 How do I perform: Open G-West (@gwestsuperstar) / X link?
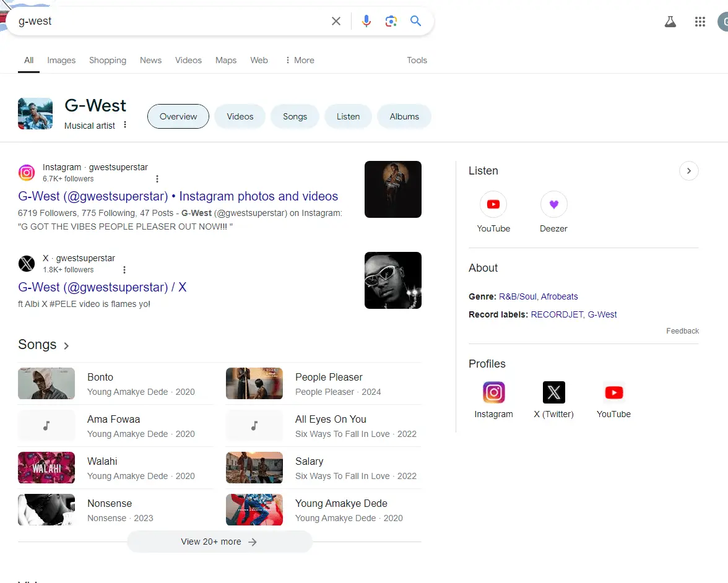(102, 287)
